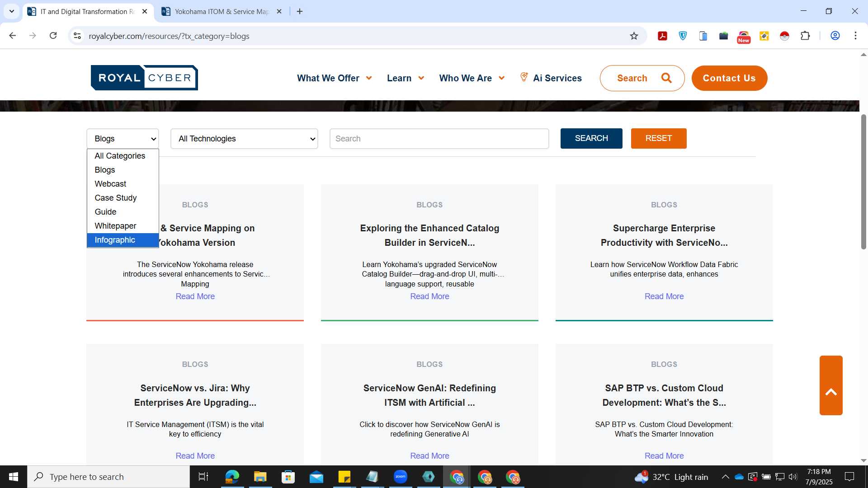The height and width of the screenshot is (488, 868).
Task: Open the All Technologies dropdown
Action: point(244,139)
